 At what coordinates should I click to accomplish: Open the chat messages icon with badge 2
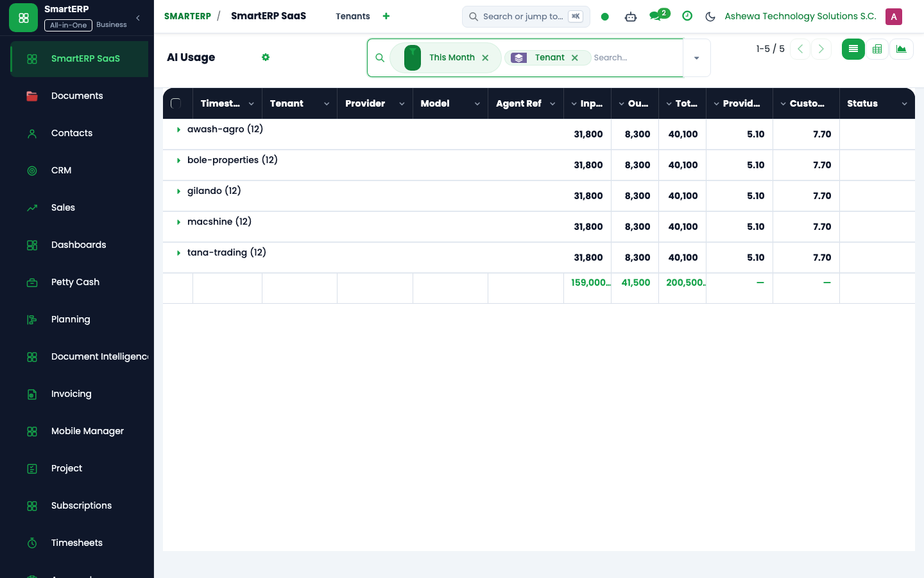659,15
